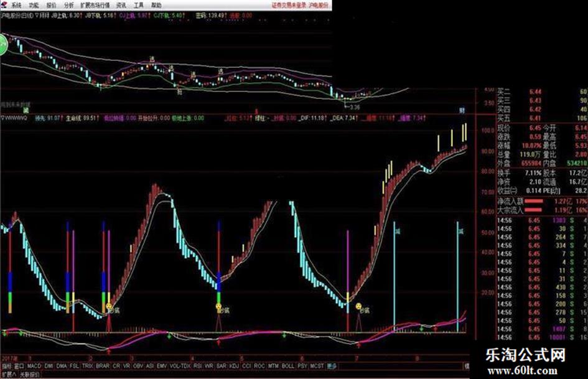The height and width of the screenshot is (379, 588).
Task: Switch to the ASI indicator tab
Action: (x=150, y=365)
